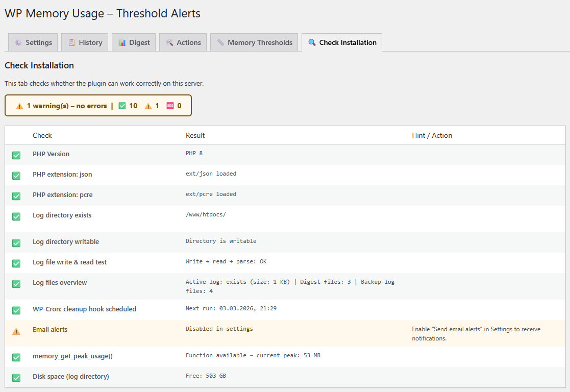Click the 'Disk space (log directory)' check name
The width and height of the screenshot is (570, 392).
point(71,376)
